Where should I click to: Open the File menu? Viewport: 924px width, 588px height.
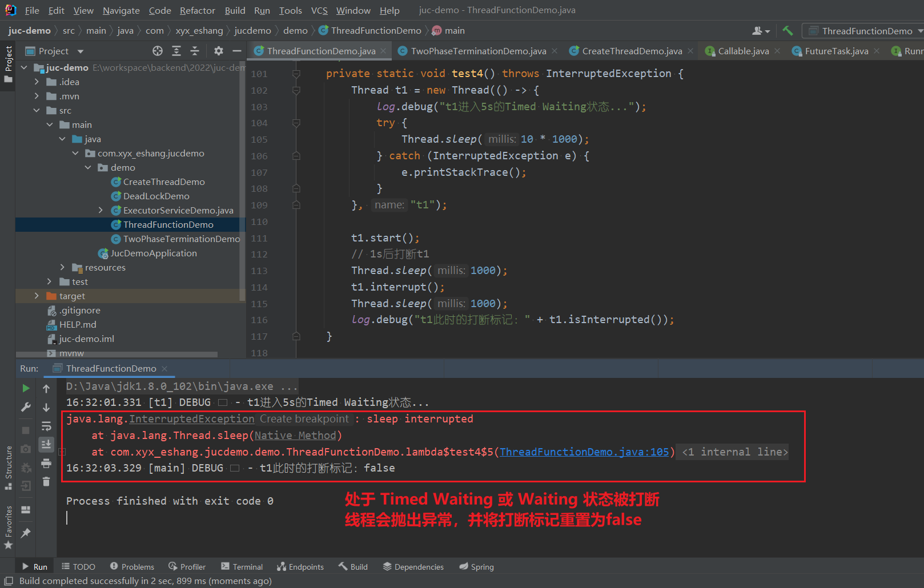(32, 10)
